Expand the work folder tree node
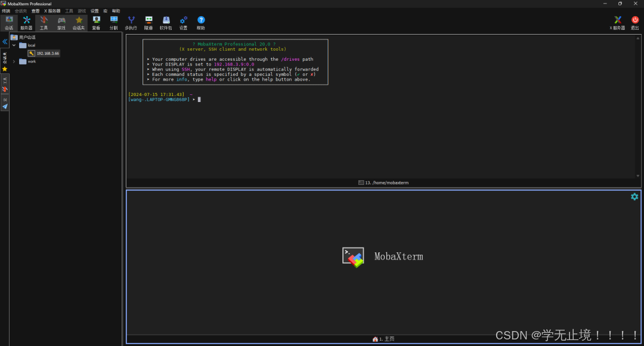The image size is (644, 346). (14, 61)
